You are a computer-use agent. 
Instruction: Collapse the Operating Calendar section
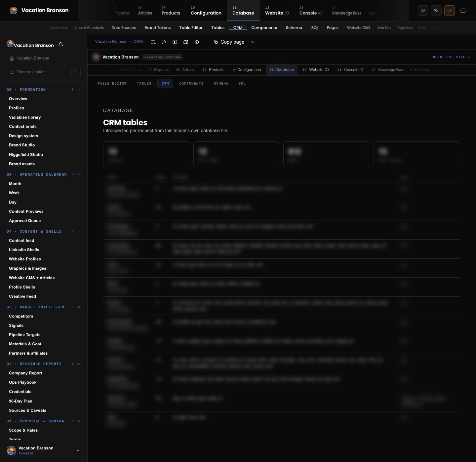(78, 174)
